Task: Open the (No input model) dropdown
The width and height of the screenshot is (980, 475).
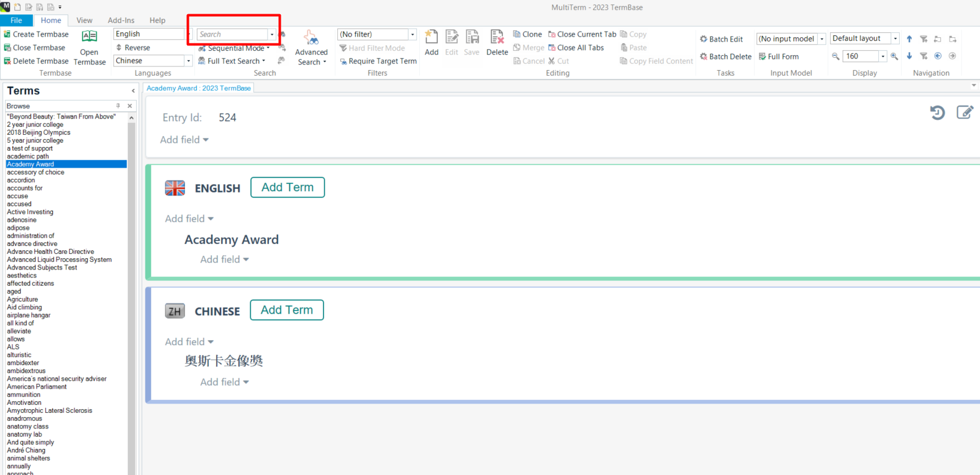Action: pyautogui.click(x=822, y=38)
